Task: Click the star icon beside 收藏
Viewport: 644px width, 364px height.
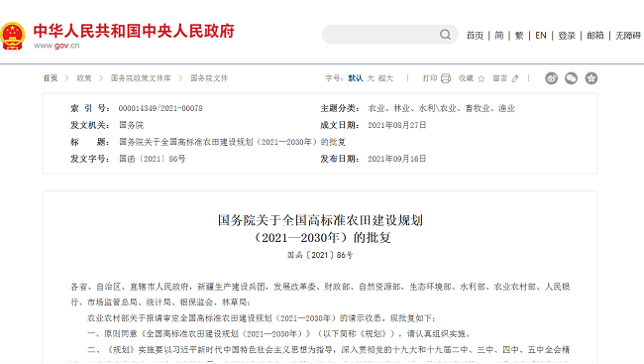Action: coord(481,78)
